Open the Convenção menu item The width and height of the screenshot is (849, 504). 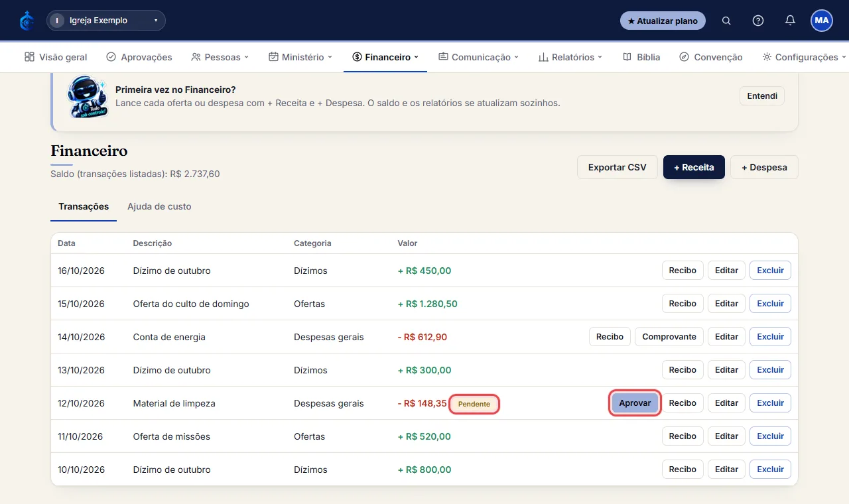710,57
